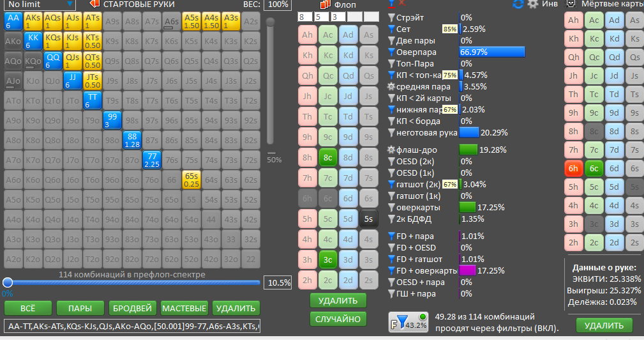Image resolution: width=644 pixels, height=340 pixels.
Task: Click the funnel icon beside КП < 2й карты
Action: click(391, 98)
